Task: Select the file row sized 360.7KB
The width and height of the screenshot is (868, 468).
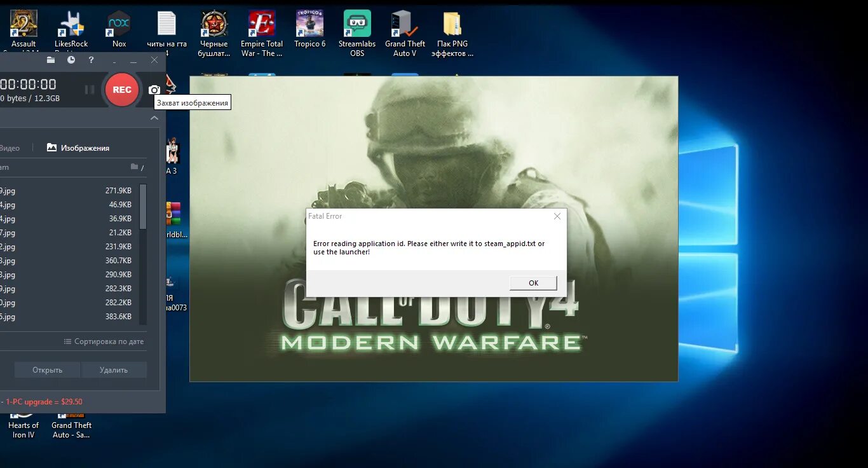Action: tap(69, 260)
